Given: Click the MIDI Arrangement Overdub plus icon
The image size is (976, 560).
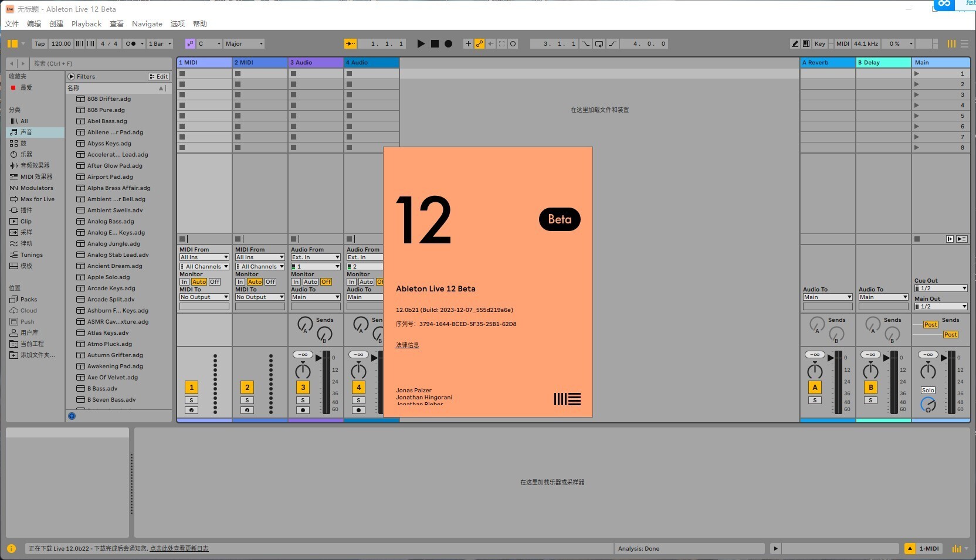Looking at the screenshot, I should [x=468, y=43].
